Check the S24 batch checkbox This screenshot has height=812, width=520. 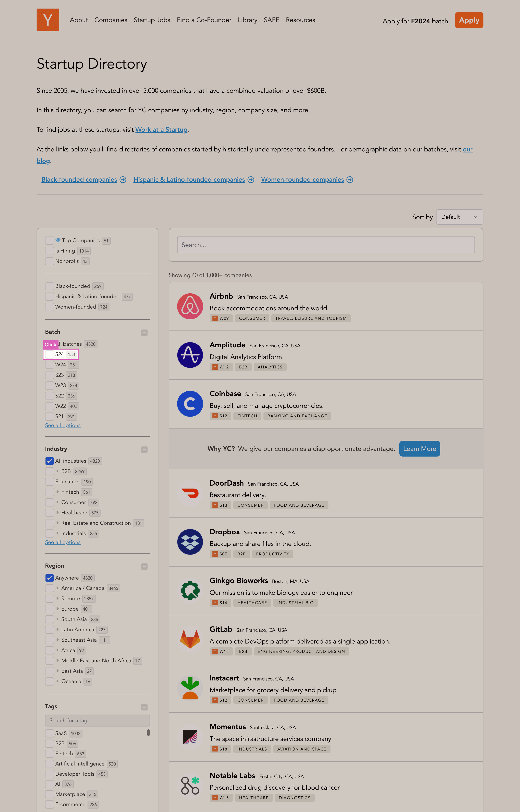click(50, 354)
